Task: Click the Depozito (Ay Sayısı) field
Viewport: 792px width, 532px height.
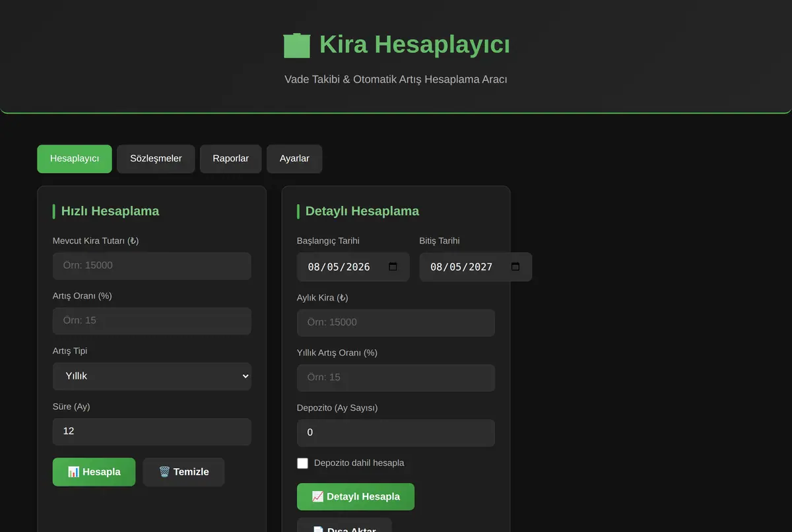Action: click(x=396, y=433)
